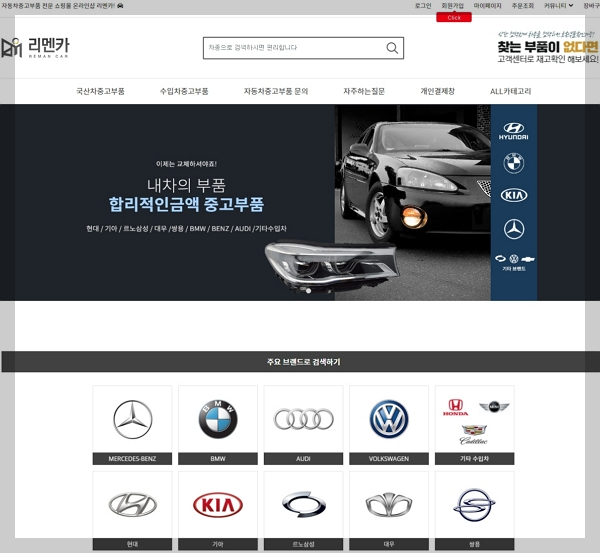Open the Reman Car logo home link
The width and height of the screenshot is (600, 553).
35,48
